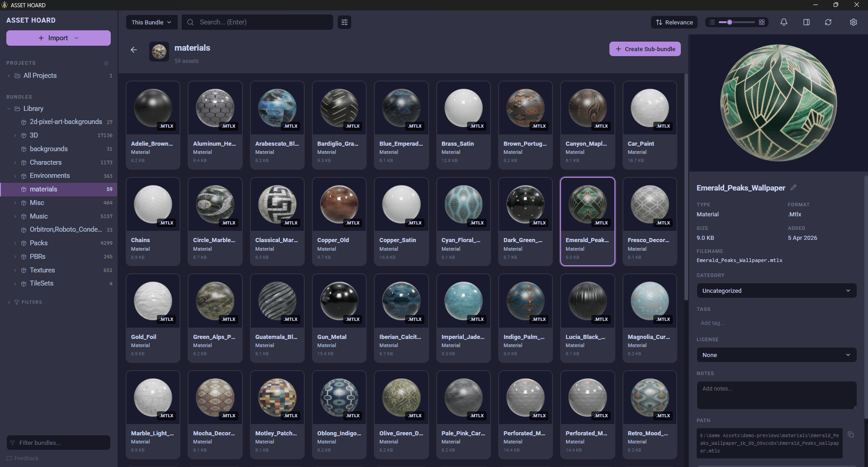Rename Emerald_Peaks_Wallpaper via the pencil icon
The image size is (868, 467).
pos(794,187)
